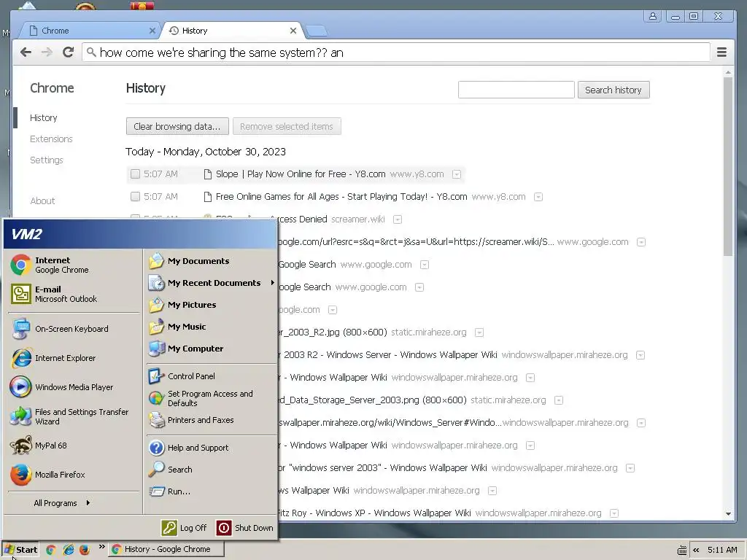Viewport: 747px width, 560px height.
Task: Click Internet Explorer quick launch icon
Action: point(68,550)
